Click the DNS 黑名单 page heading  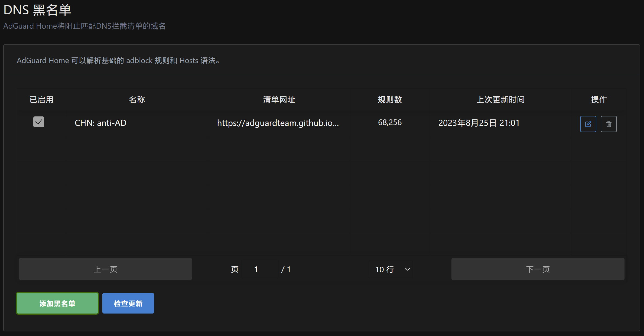(x=37, y=10)
